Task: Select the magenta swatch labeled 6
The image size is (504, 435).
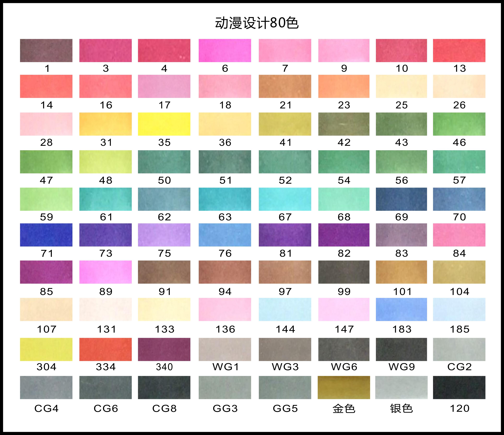Action: pyautogui.click(x=225, y=50)
